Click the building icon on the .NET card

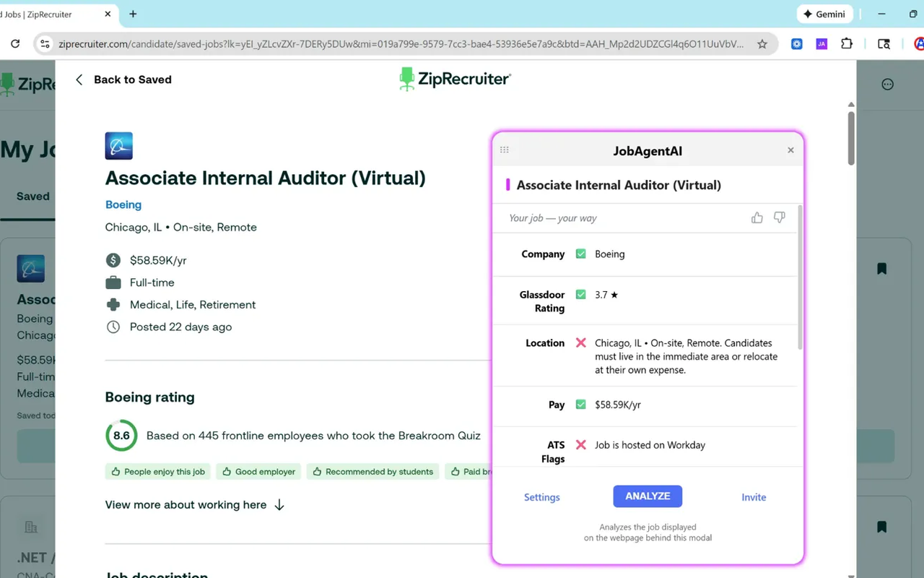point(31,527)
